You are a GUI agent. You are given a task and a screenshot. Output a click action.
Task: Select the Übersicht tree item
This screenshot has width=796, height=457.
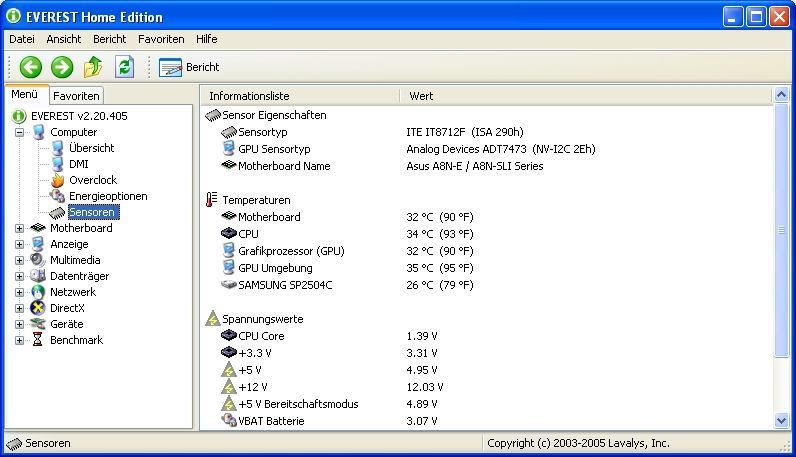point(91,148)
